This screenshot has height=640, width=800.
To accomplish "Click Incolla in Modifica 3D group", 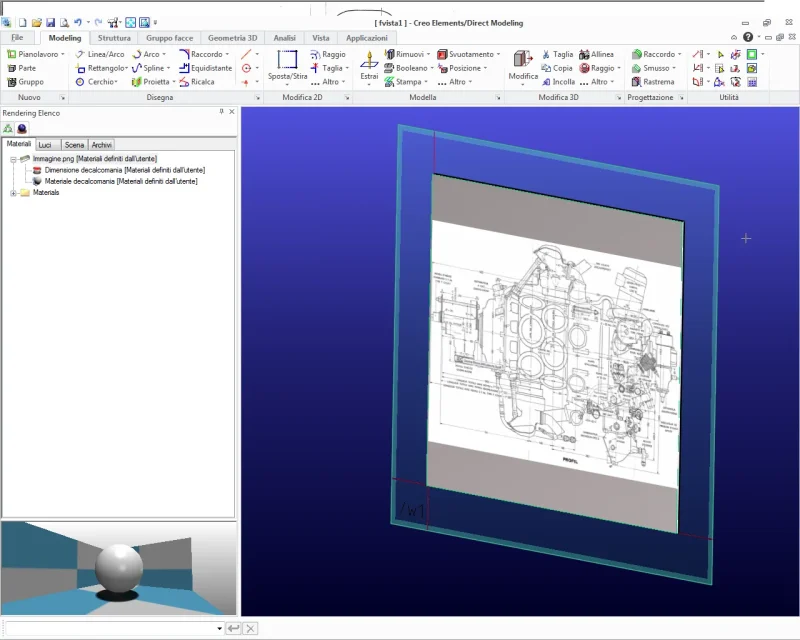I will pos(558,82).
